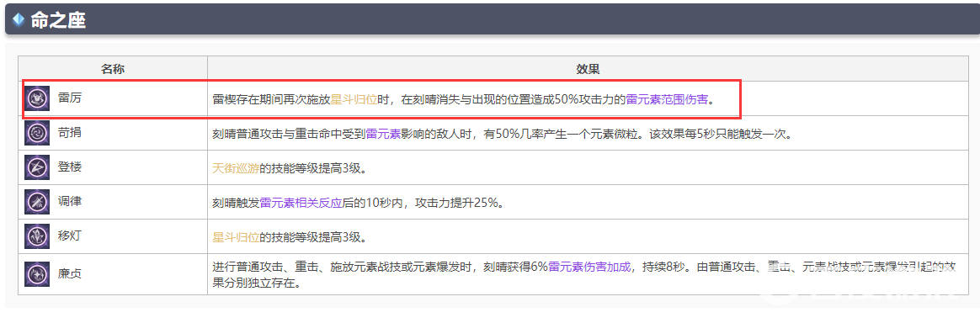Select the 移灯 name text
Image resolution: width=980 pixels, height=323 pixels.
tap(69, 236)
